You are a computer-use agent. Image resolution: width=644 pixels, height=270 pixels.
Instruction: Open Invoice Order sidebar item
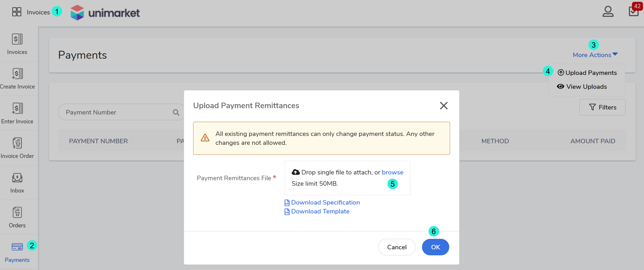tap(17, 148)
